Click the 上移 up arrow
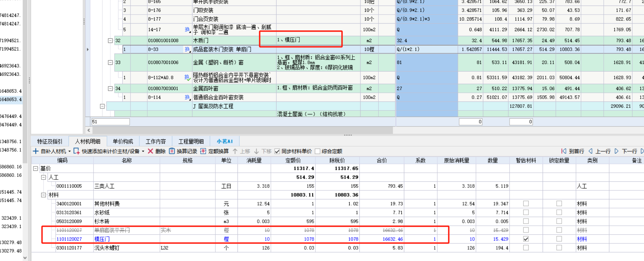 tap(235, 151)
